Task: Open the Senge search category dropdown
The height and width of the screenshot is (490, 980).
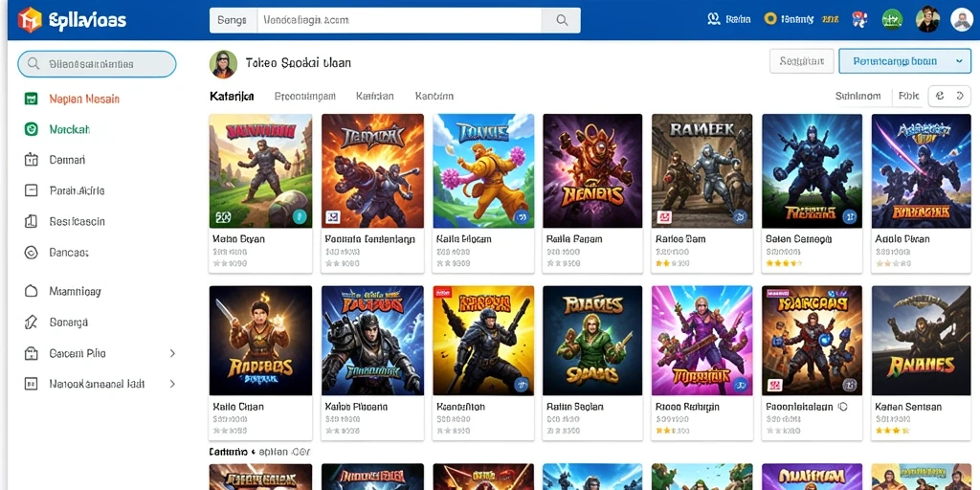Action: click(x=234, y=20)
